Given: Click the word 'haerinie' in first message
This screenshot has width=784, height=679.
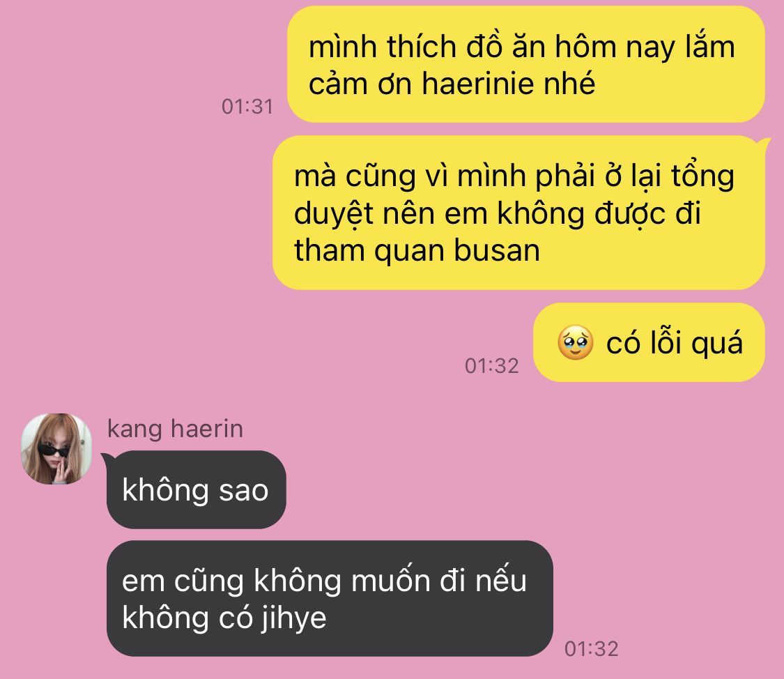Looking at the screenshot, I should [509, 83].
